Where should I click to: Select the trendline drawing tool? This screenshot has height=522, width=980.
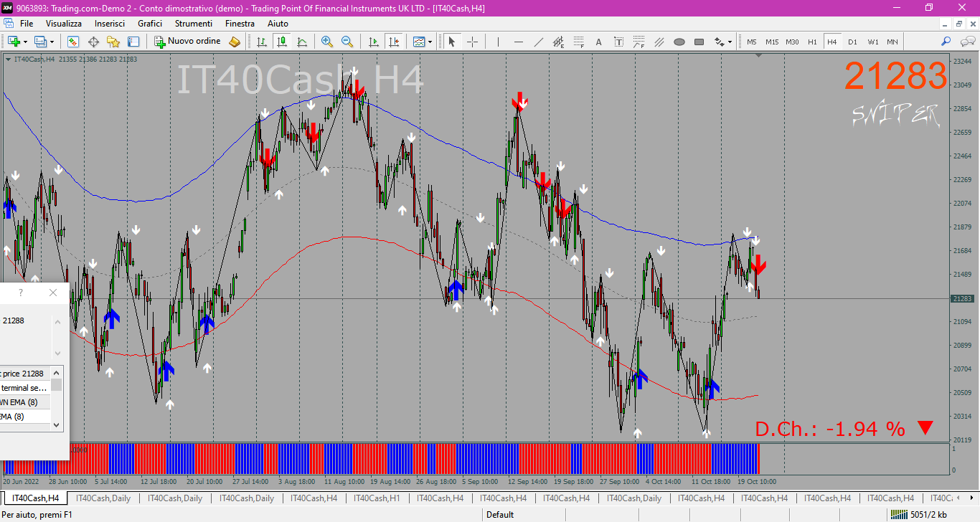tap(538, 42)
